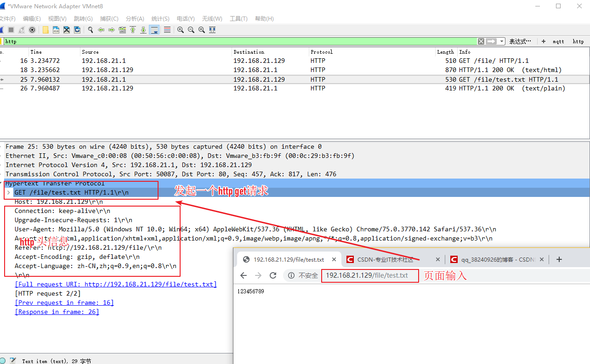Open the 跳转(G) menu
Viewport: 590px width, 364px height.
[x=83, y=19]
